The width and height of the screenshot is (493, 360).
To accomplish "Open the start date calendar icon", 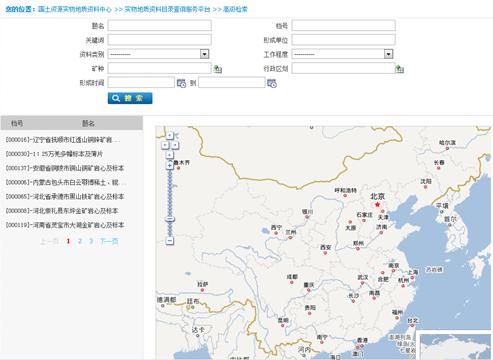I will (x=181, y=83).
